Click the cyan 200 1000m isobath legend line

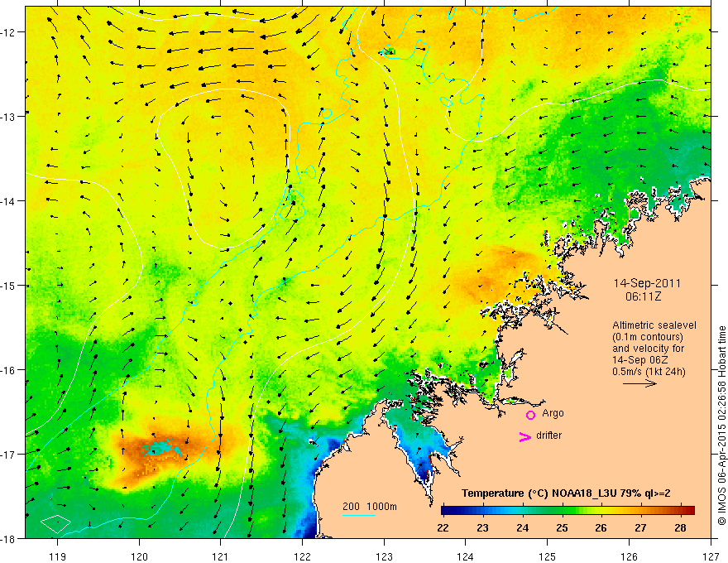coord(359,515)
